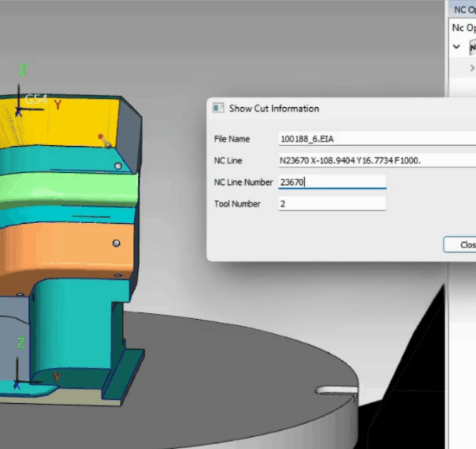Click the Tool Number input field
476x449 pixels.
[332, 204]
